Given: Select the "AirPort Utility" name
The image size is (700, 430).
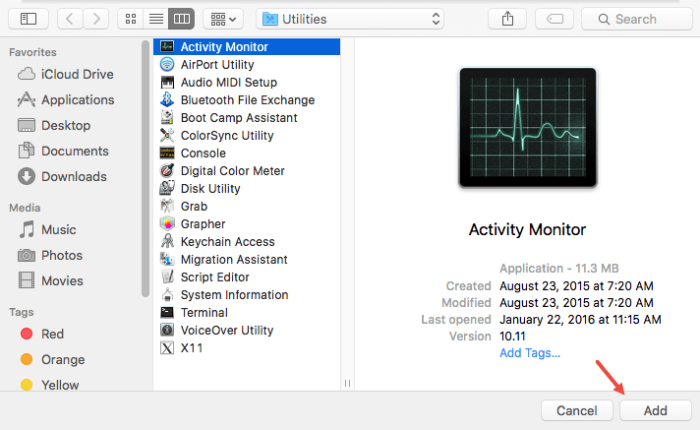Looking at the screenshot, I should coord(217,65).
